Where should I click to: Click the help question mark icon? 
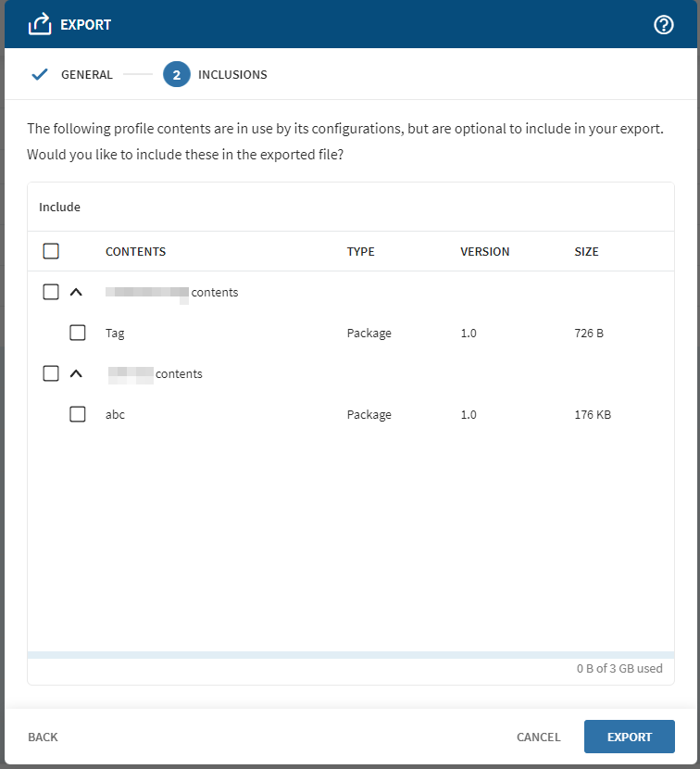tap(664, 25)
